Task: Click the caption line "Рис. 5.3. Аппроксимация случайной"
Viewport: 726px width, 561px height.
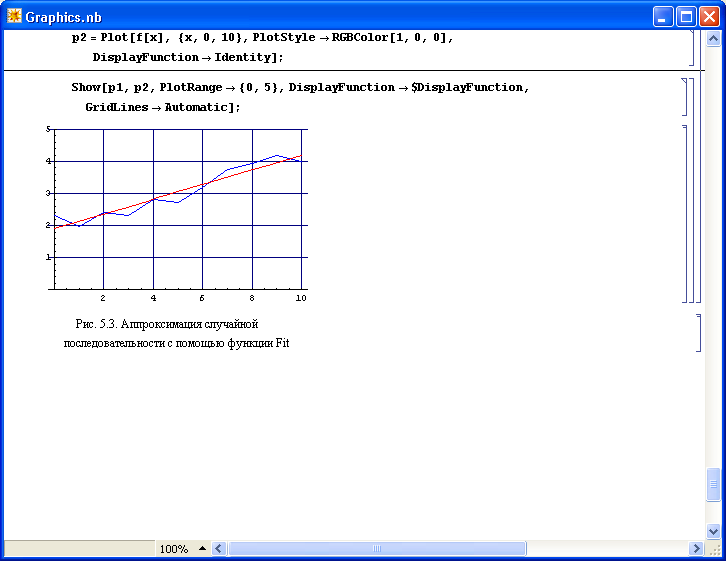Action: (x=167, y=324)
